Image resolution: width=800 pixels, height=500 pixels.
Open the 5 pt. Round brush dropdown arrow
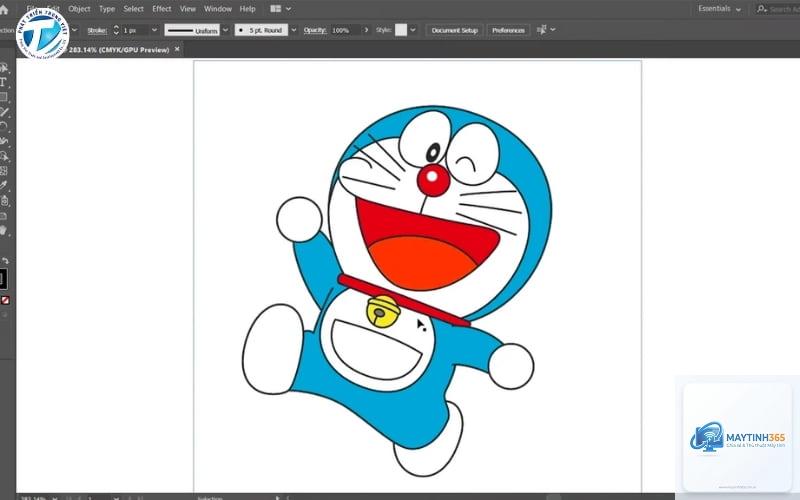coord(293,30)
